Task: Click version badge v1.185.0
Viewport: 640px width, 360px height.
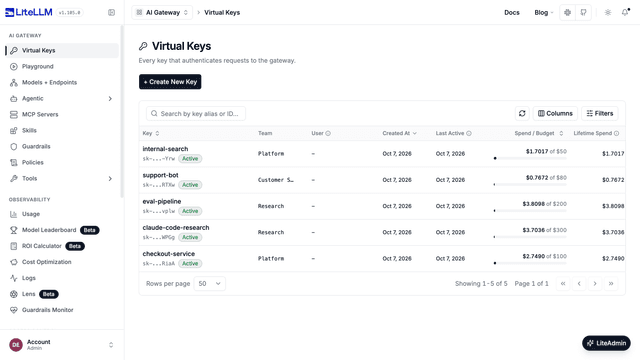Action: coord(69,13)
